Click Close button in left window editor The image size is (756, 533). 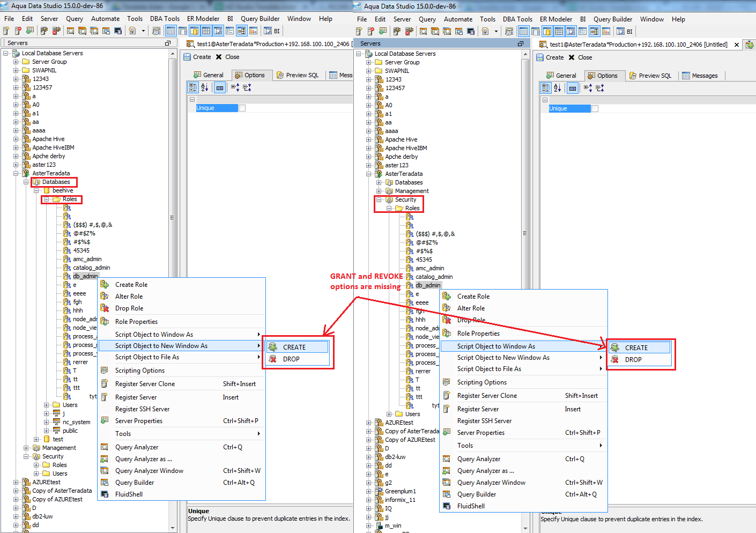point(227,57)
